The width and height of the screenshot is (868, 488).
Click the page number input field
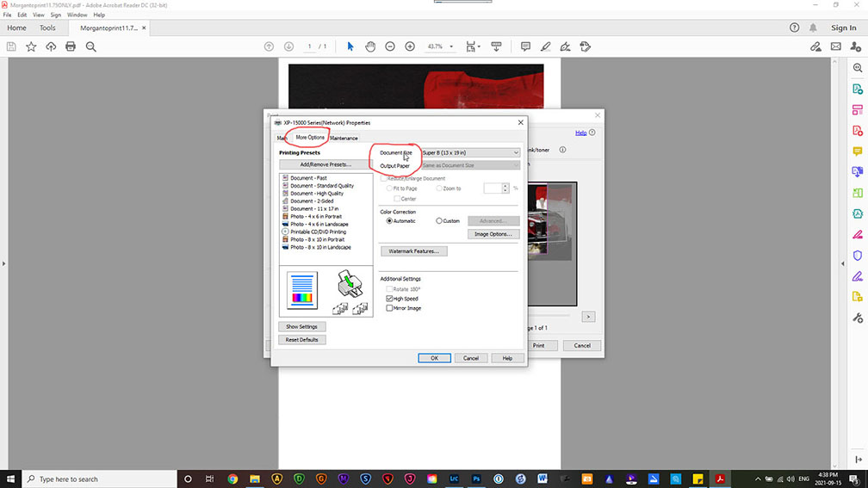309,46
